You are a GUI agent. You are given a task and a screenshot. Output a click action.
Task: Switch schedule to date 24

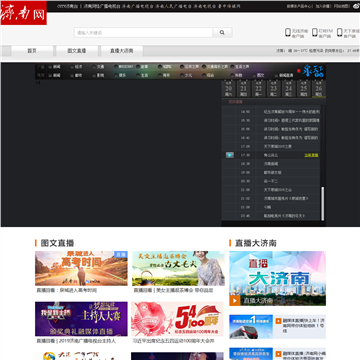coord(289,89)
